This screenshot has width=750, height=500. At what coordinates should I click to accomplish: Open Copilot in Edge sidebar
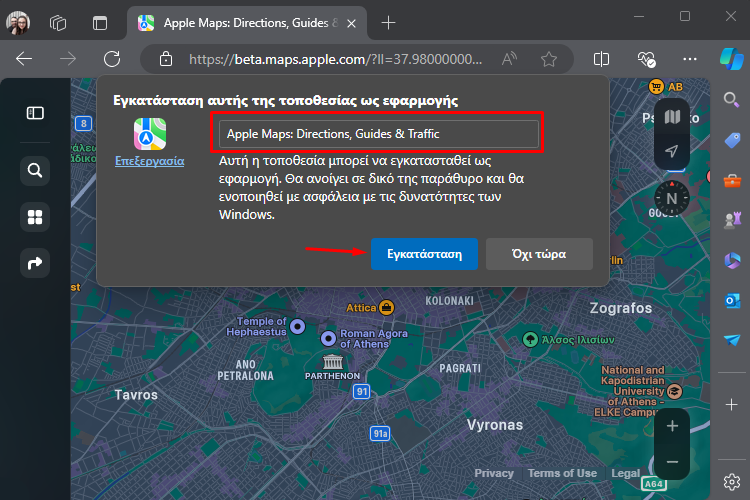(x=732, y=59)
